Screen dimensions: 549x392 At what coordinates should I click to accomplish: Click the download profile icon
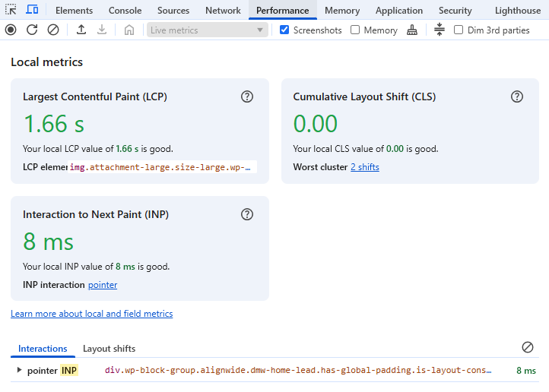102,30
